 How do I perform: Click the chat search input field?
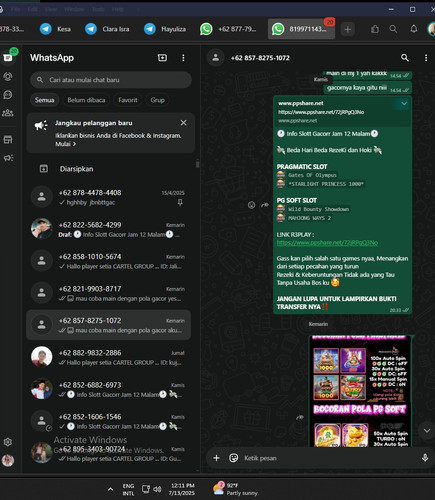click(x=111, y=80)
